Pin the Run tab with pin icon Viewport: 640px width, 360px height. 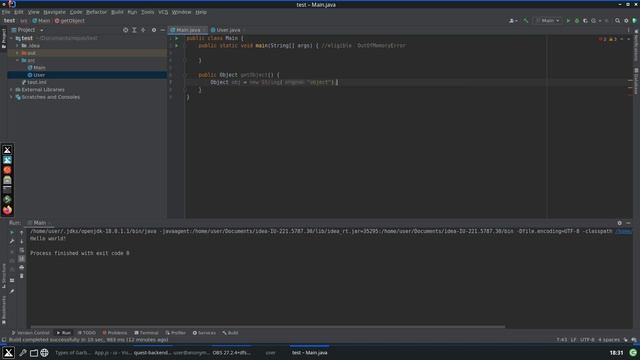pyautogui.click(x=12, y=291)
